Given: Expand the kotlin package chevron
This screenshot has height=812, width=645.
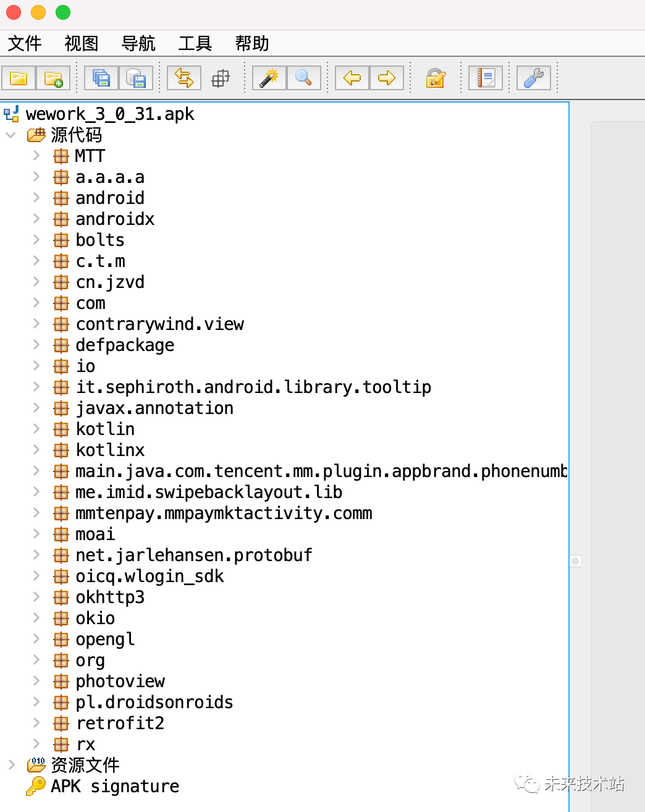Looking at the screenshot, I should (x=36, y=429).
